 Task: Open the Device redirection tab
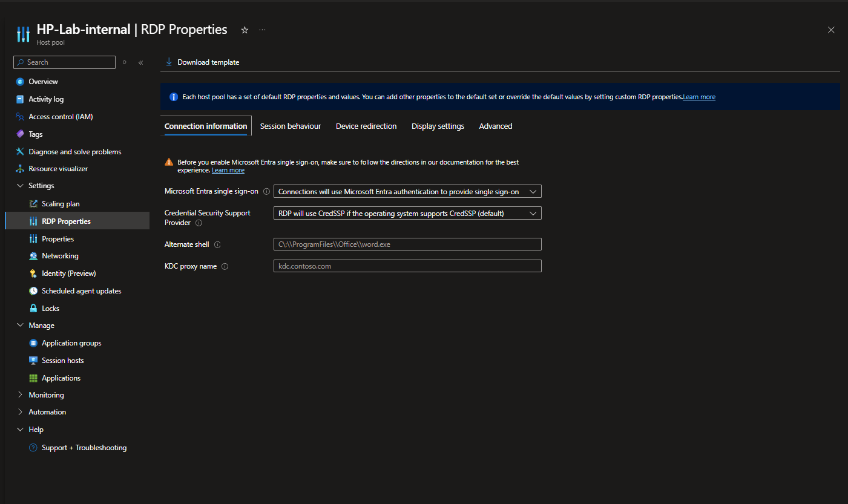click(x=366, y=126)
